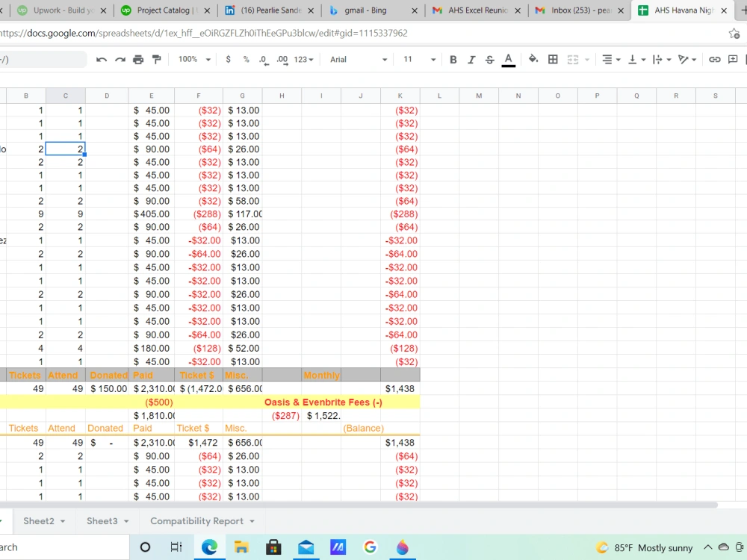Image resolution: width=747 pixels, height=560 pixels.
Task: Expand merge cells options arrow
Action: tap(587, 60)
